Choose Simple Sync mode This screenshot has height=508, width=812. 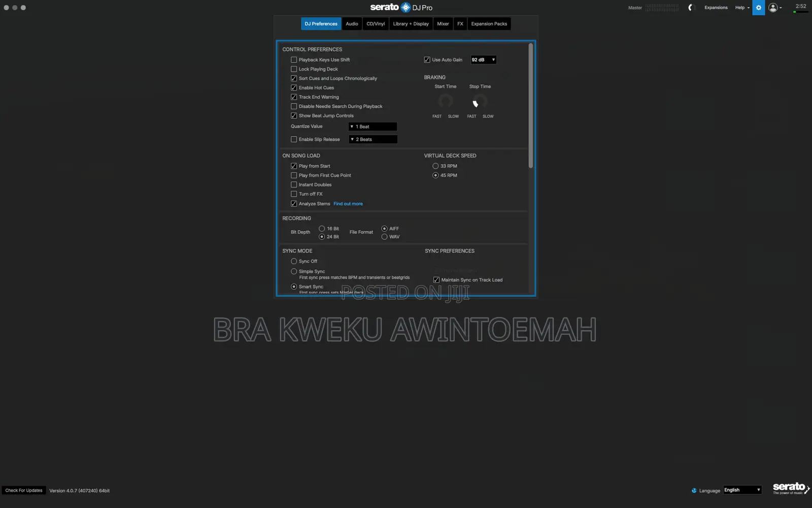pyautogui.click(x=294, y=271)
